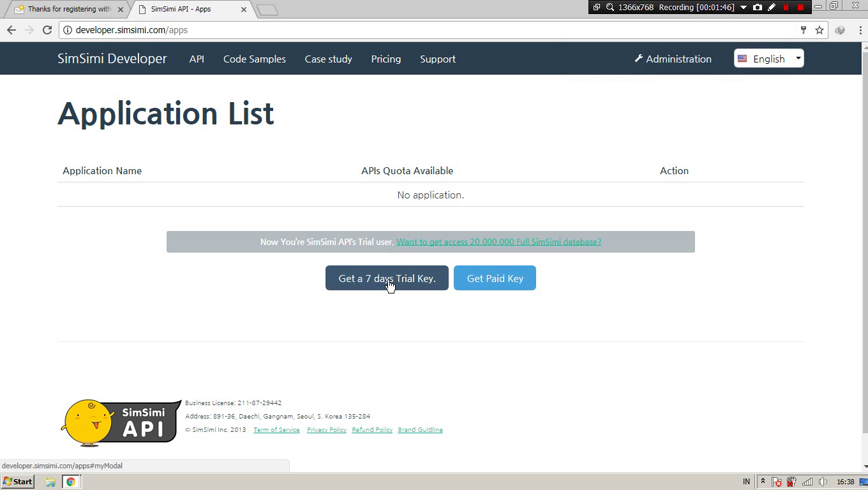868x490 pixels.
Task: Reload the current page
Action: [x=47, y=30]
